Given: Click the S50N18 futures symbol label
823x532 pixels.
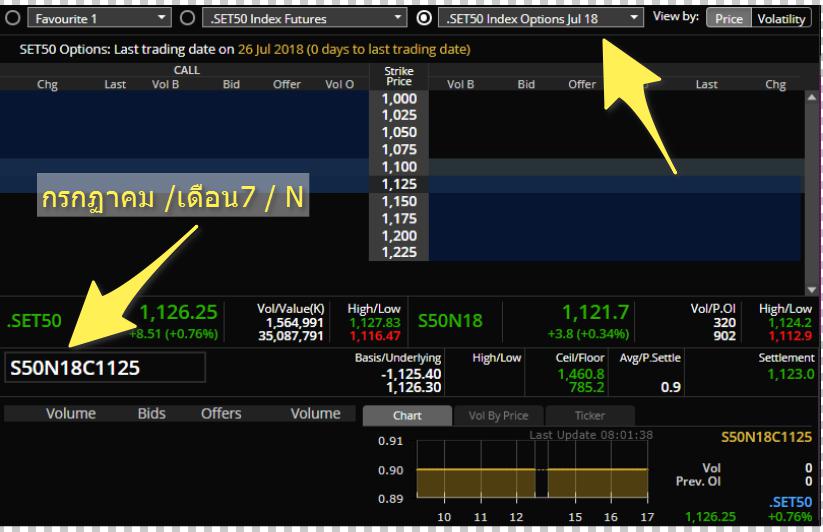Looking at the screenshot, I should (450, 321).
